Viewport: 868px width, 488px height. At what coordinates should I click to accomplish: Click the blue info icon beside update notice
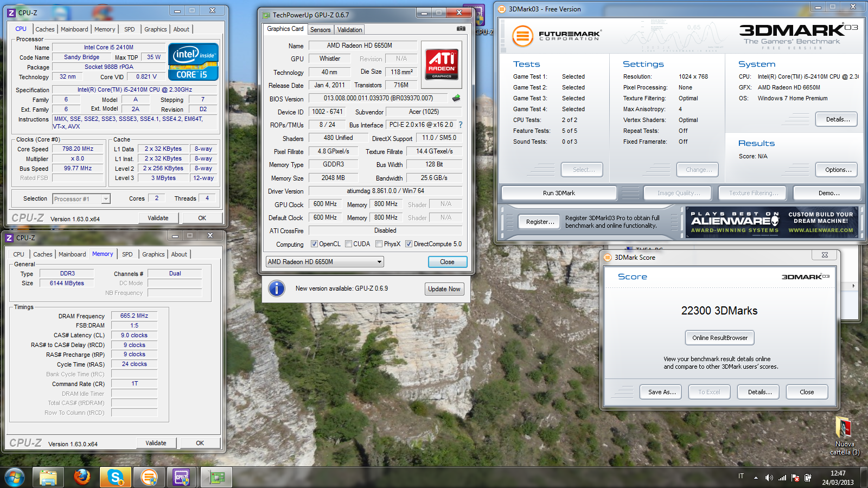[277, 288]
